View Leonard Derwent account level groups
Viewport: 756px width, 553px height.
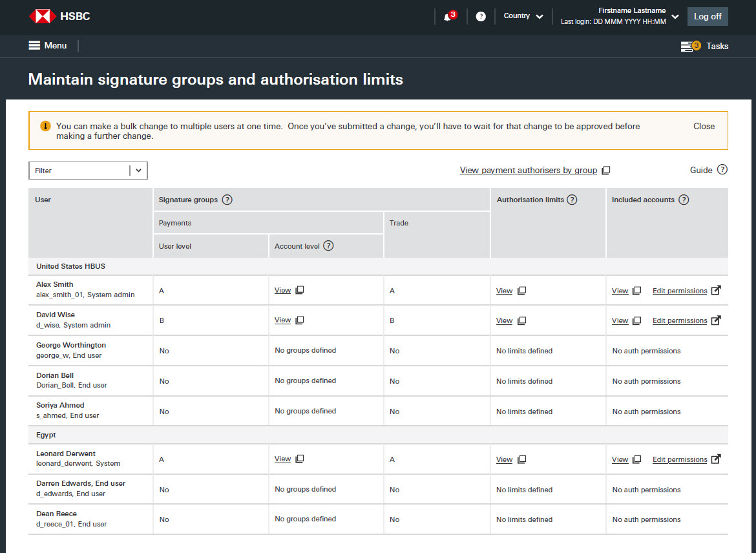(282, 459)
